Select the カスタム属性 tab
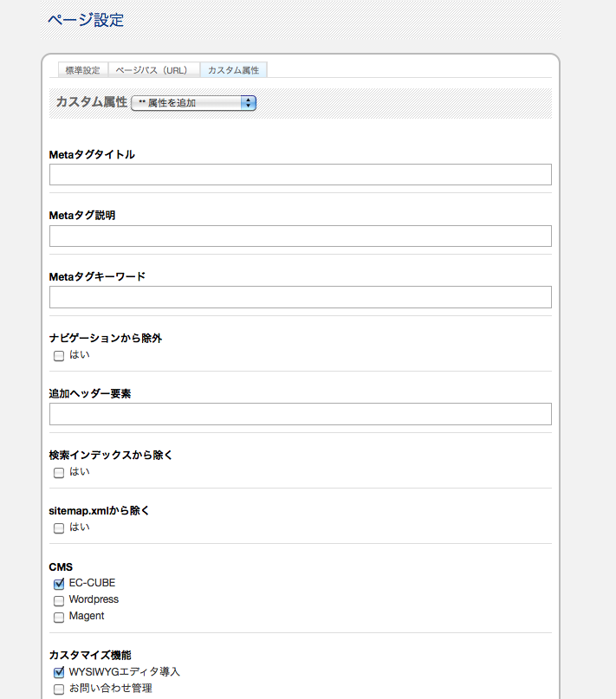Viewport: 616px width, 699px height. coord(233,70)
